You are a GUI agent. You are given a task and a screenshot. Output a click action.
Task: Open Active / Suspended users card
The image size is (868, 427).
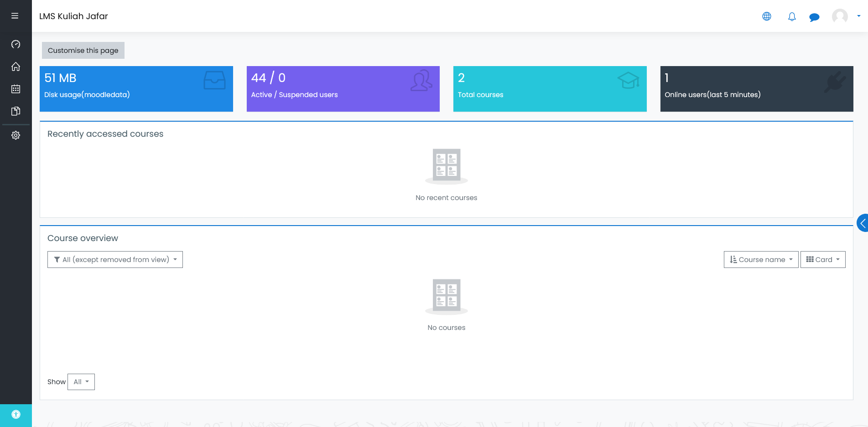coord(343,89)
